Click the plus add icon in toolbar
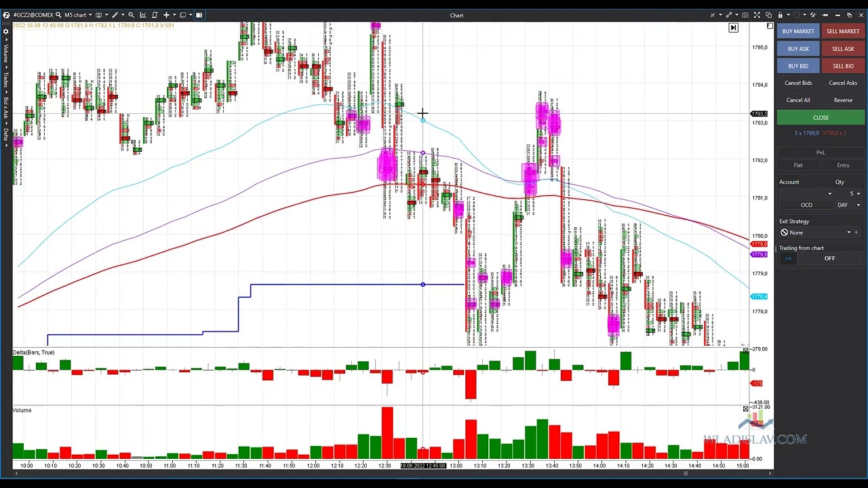Image resolution: width=868 pixels, height=488 pixels. pyautogui.click(x=166, y=15)
